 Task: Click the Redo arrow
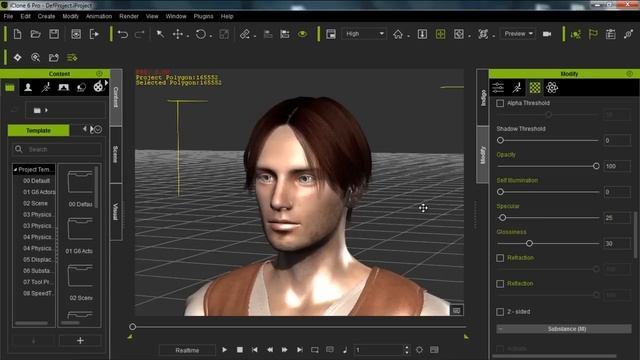click(140, 34)
